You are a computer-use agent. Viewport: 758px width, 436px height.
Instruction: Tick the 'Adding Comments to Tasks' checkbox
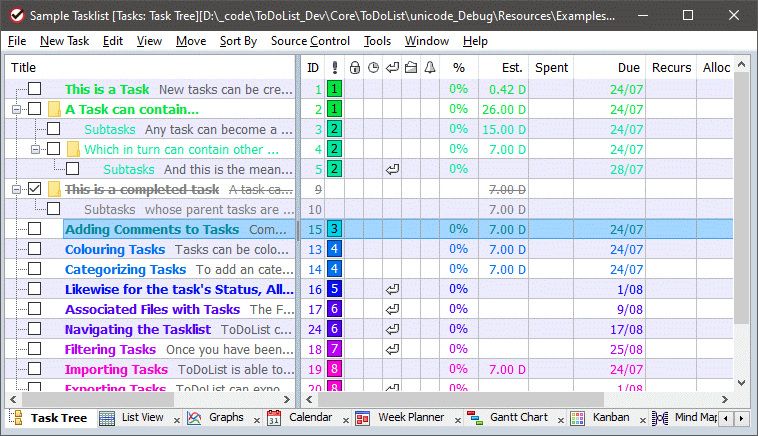coord(35,229)
